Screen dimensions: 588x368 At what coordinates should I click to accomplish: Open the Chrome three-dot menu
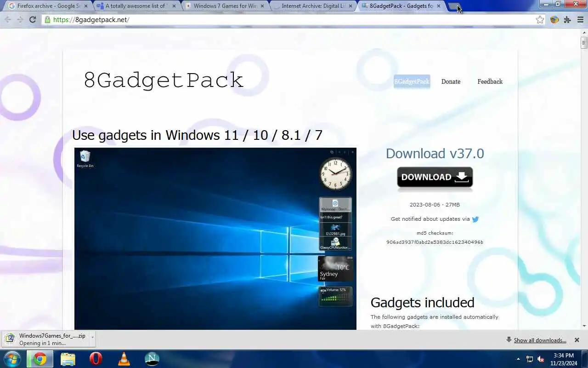[x=581, y=20]
